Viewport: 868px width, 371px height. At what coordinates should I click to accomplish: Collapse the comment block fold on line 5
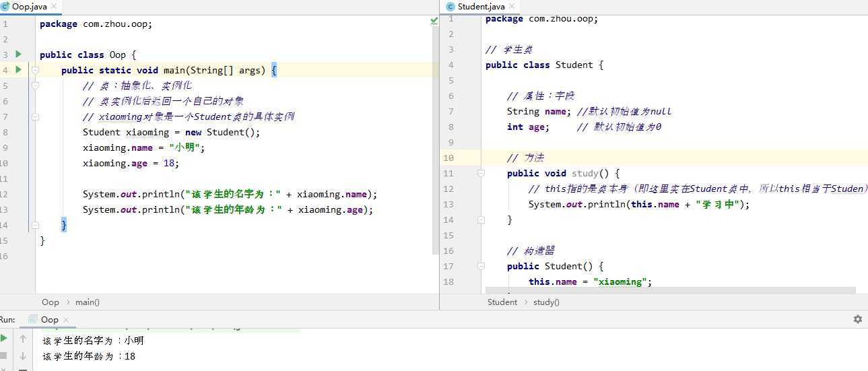coord(35,86)
